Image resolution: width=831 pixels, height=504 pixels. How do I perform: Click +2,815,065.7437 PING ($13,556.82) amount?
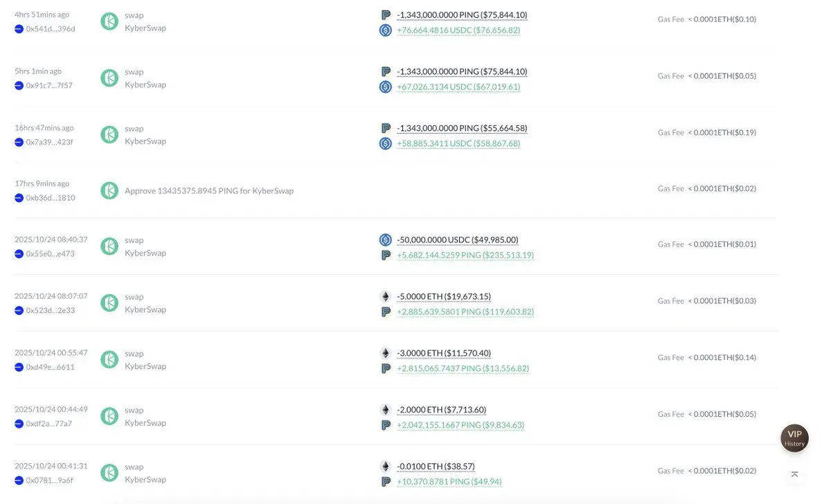pyautogui.click(x=463, y=368)
